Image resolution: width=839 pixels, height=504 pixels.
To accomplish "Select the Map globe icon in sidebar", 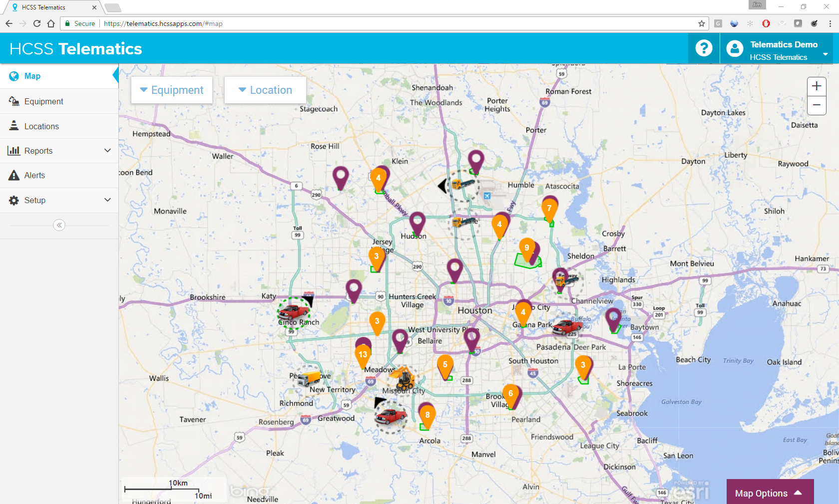I will click(13, 76).
